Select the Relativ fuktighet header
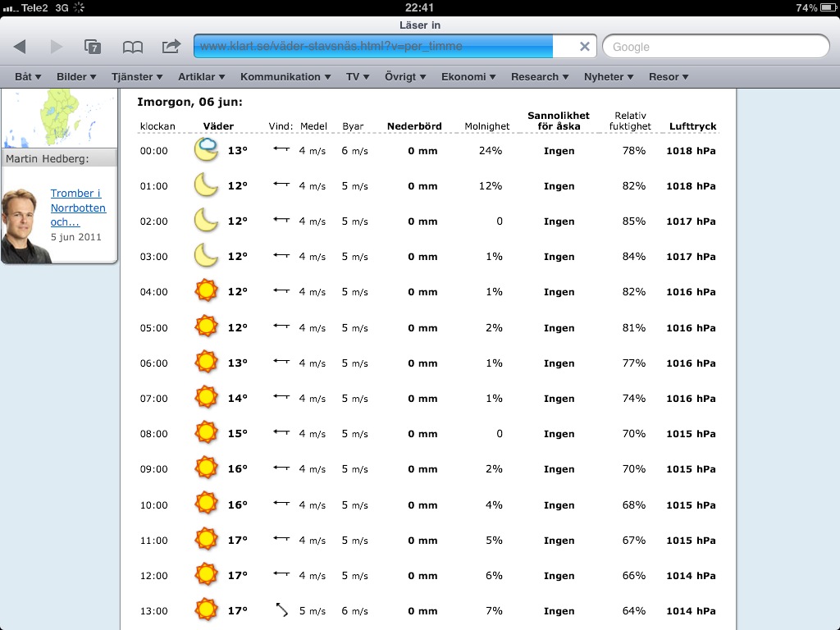Screen dimensions: 840x630 (630, 121)
